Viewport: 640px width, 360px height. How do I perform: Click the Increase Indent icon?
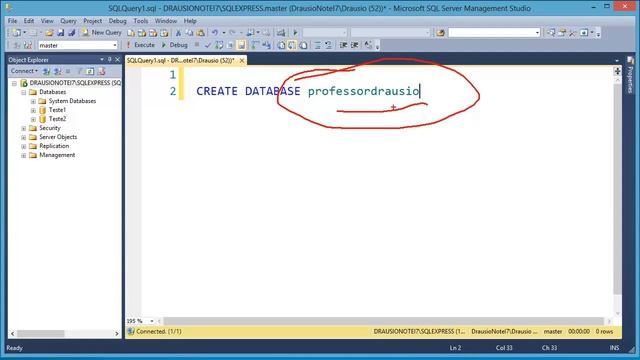pos(355,45)
